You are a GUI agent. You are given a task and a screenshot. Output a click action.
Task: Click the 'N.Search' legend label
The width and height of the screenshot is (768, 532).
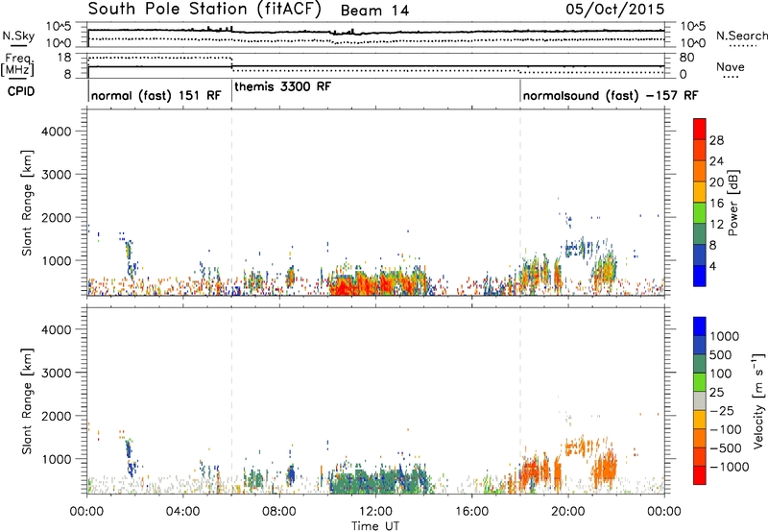(741, 36)
